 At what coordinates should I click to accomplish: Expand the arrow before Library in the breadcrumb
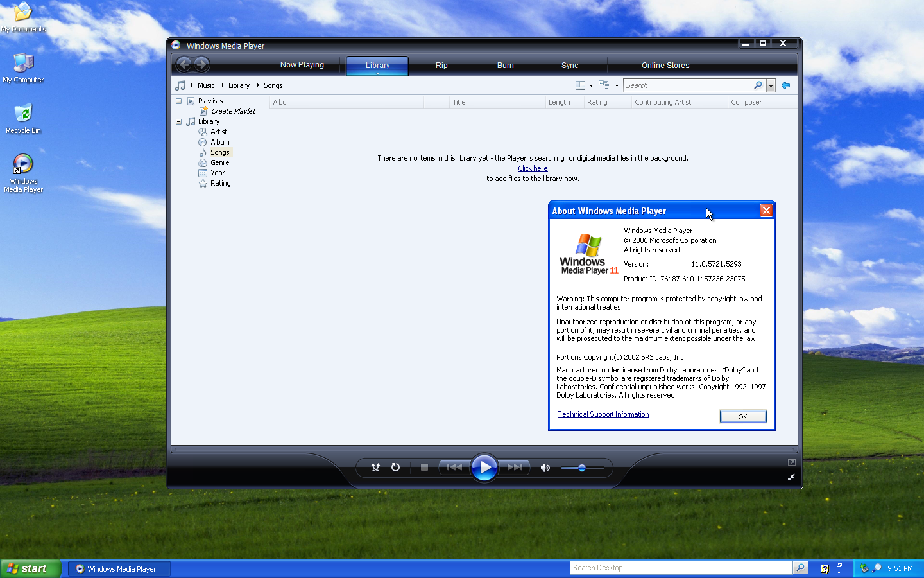coord(223,85)
